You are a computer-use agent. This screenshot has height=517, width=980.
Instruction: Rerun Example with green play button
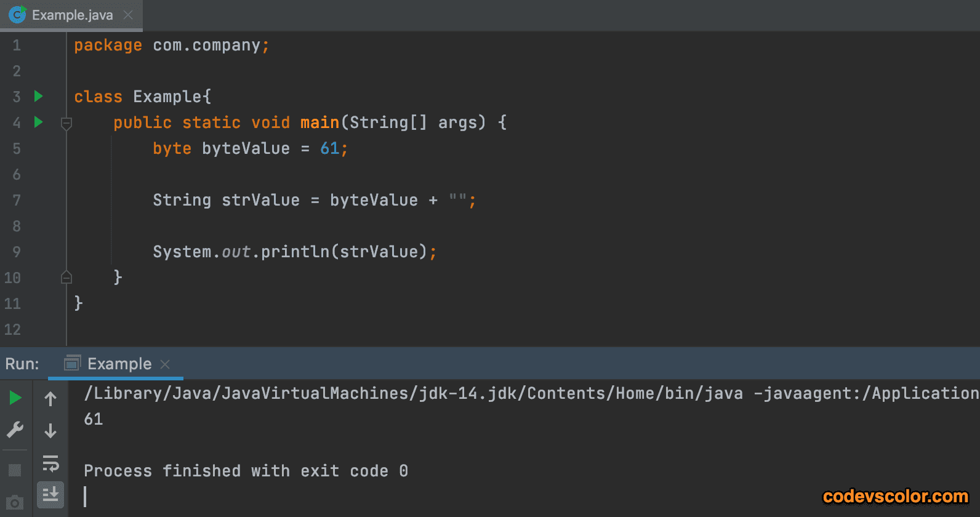[x=15, y=398]
